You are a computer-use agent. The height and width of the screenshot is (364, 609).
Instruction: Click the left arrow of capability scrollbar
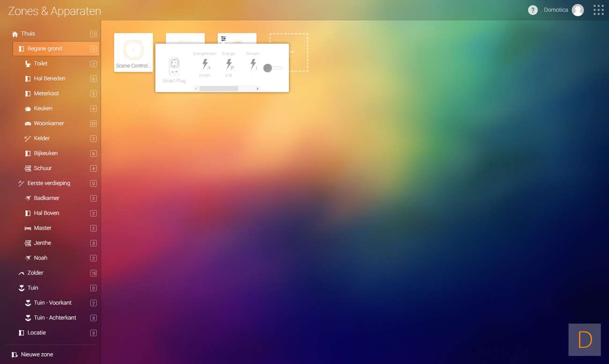(196, 88)
